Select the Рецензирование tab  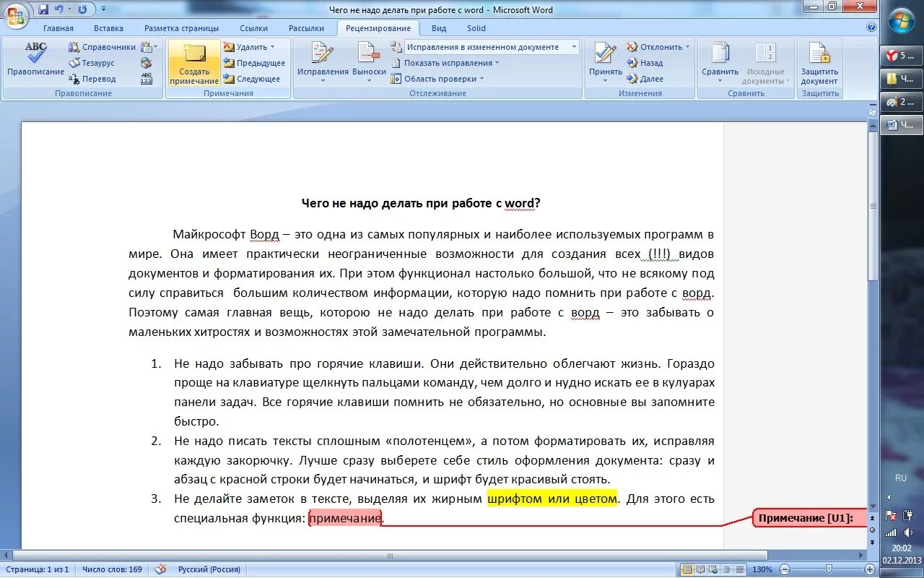pos(378,28)
